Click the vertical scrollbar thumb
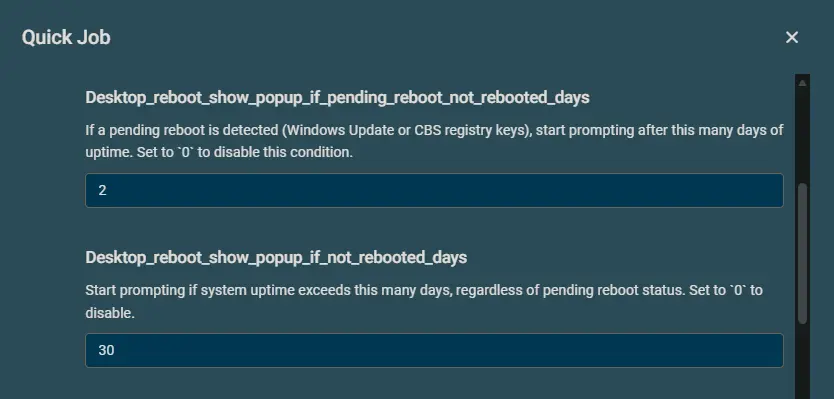 click(x=802, y=253)
